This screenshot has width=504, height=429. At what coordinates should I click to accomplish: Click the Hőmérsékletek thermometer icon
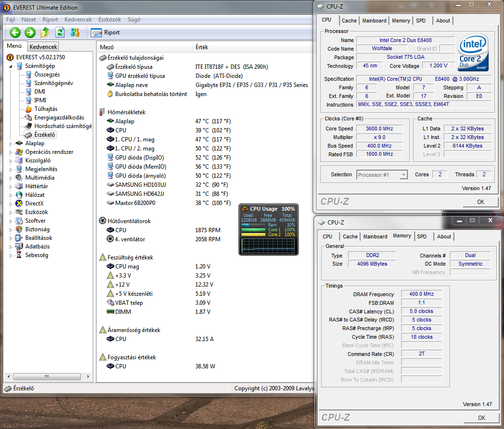102,112
